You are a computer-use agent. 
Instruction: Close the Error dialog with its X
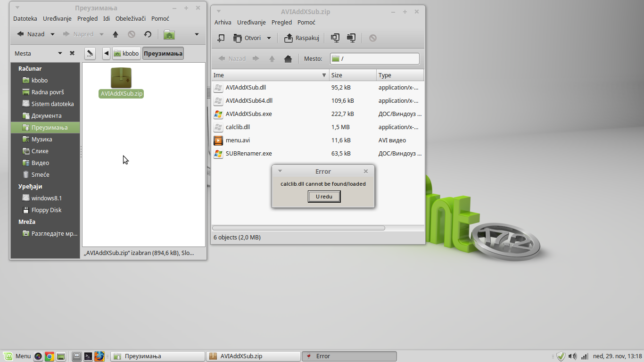(366, 172)
